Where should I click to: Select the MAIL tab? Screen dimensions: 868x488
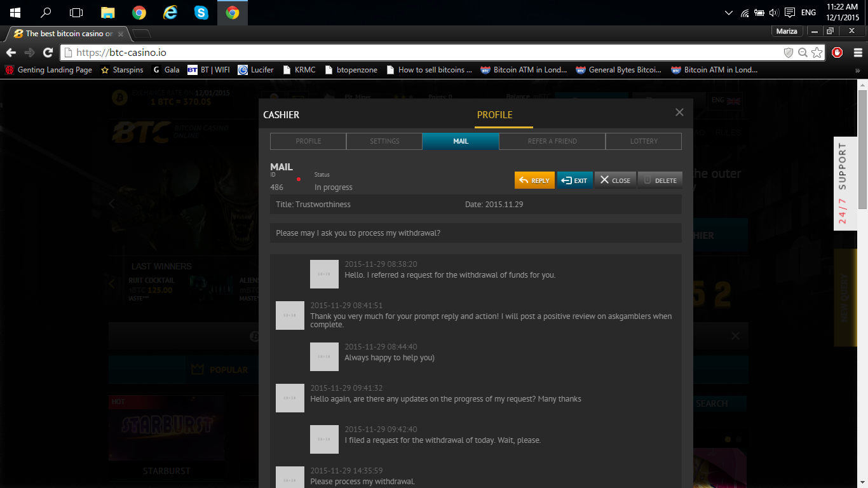(461, 141)
